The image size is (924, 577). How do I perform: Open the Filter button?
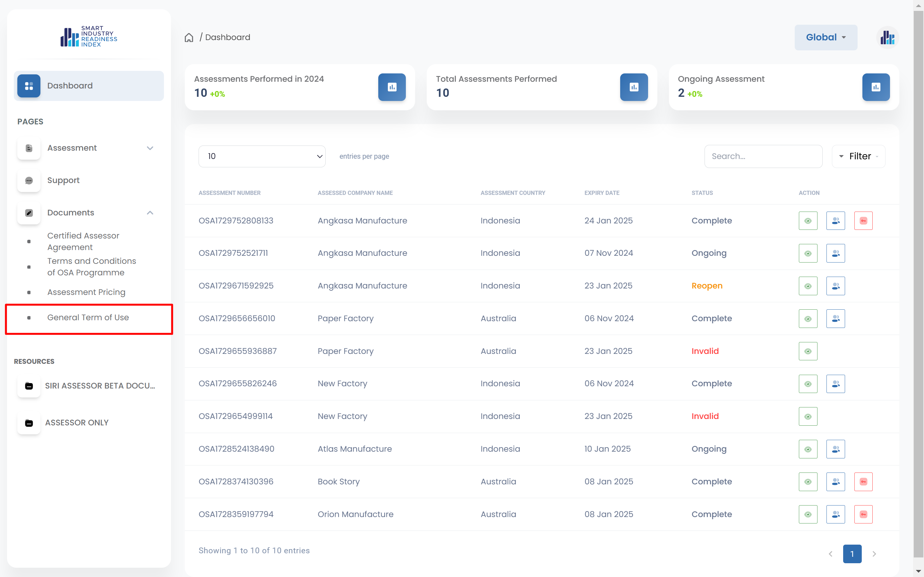pos(858,156)
